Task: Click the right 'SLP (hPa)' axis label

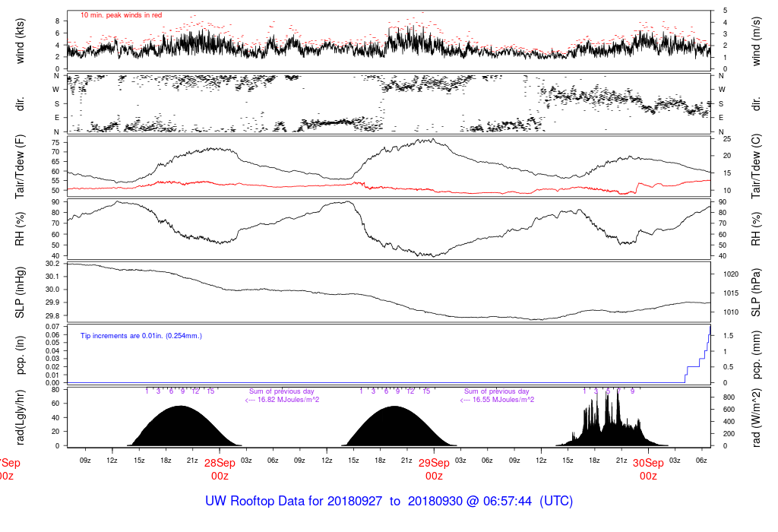Action: tap(756, 293)
